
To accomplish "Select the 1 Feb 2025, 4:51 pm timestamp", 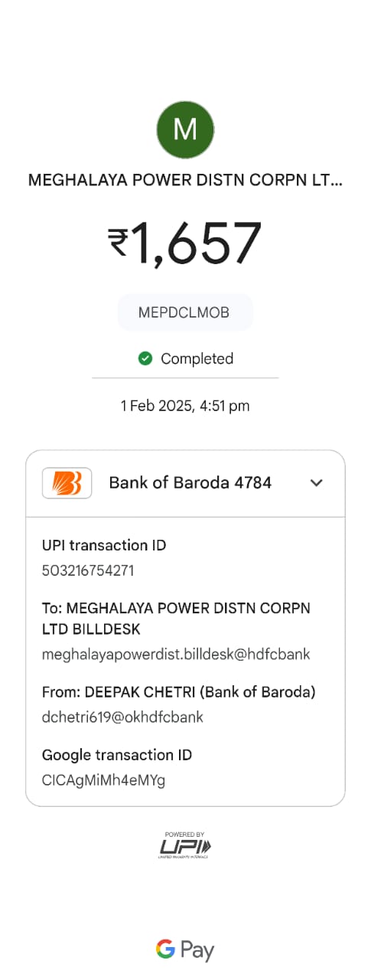I will [185, 406].
